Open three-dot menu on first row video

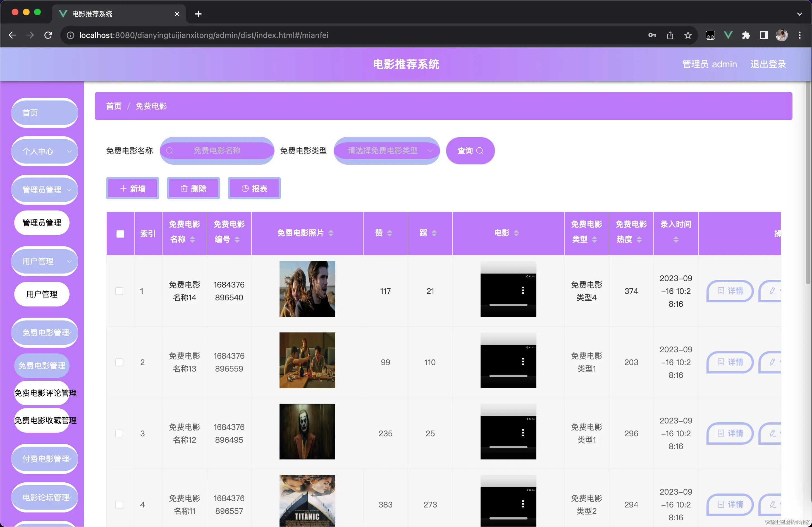point(523,290)
